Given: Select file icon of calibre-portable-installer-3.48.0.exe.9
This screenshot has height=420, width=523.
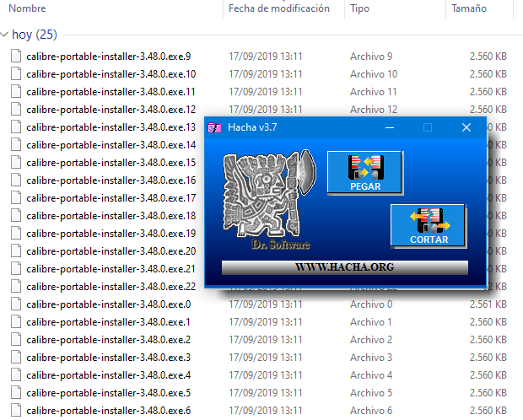Looking at the screenshot, I should tap(16, 56).
